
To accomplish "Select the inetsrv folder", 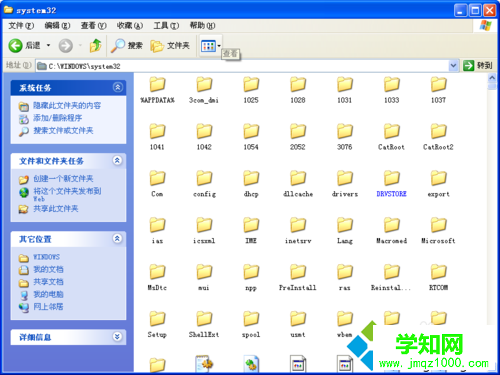I will [x=298, y=231].
